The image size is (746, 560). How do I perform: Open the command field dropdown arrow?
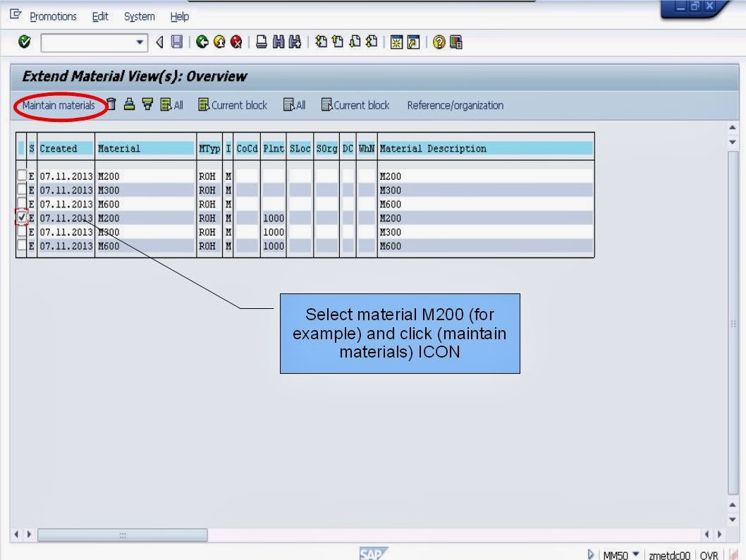coord(140,42)
